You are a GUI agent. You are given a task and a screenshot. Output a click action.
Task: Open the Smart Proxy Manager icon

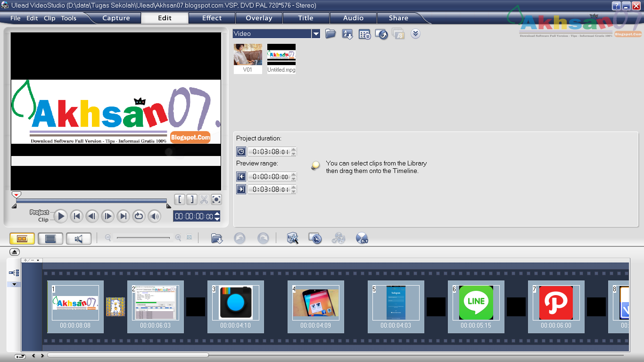click(293, 239)
